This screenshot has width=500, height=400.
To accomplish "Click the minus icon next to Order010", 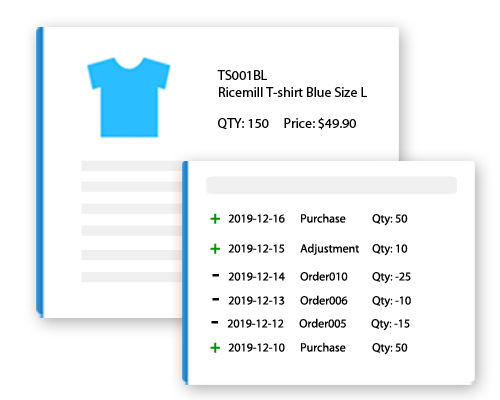I will [x=216, y=275].
